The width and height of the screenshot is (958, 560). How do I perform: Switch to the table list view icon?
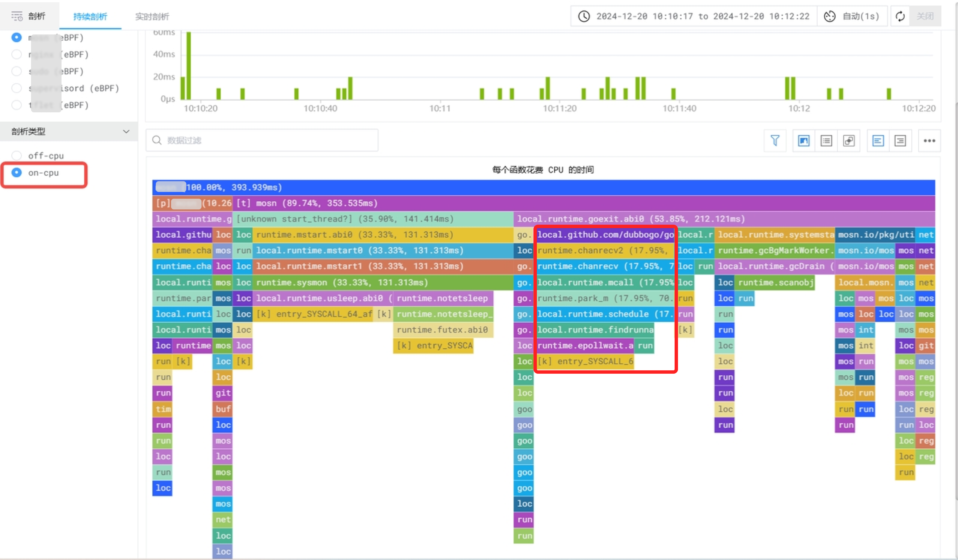point(826,141)
